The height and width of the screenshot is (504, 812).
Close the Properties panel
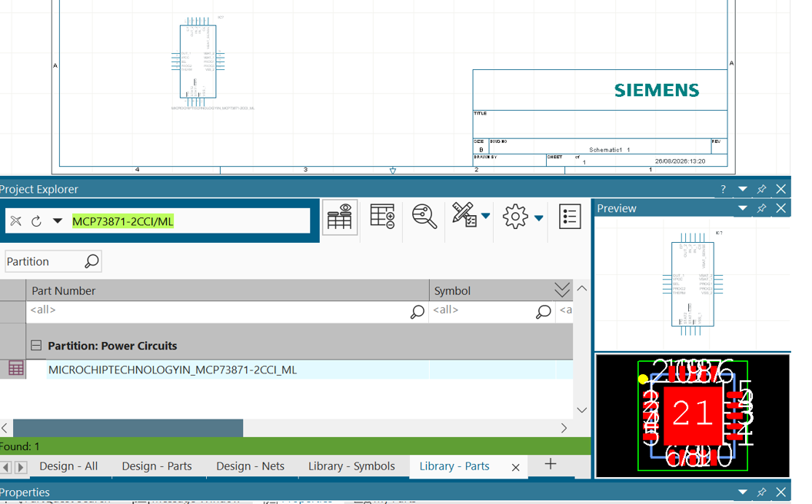pos(781,492)
